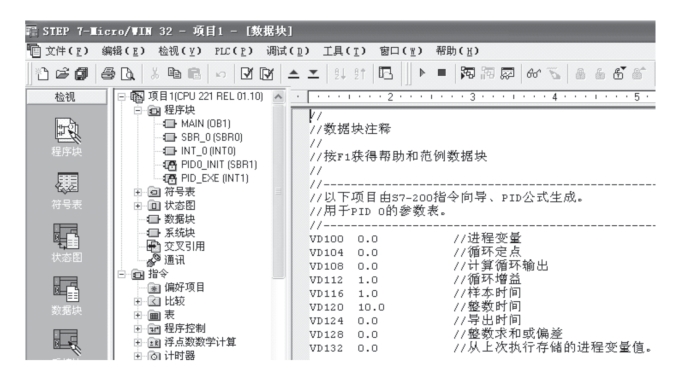The image size is (678, 382).
Task: Click the Stop PLC button
Action: (x=441, y=73)
